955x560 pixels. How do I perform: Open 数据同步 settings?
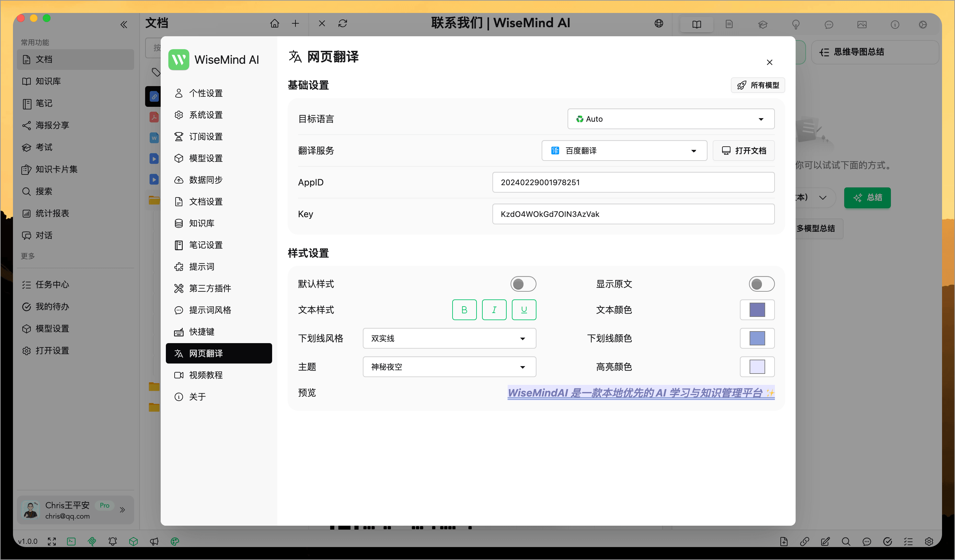pyautogui.click(x=206, y=180)
